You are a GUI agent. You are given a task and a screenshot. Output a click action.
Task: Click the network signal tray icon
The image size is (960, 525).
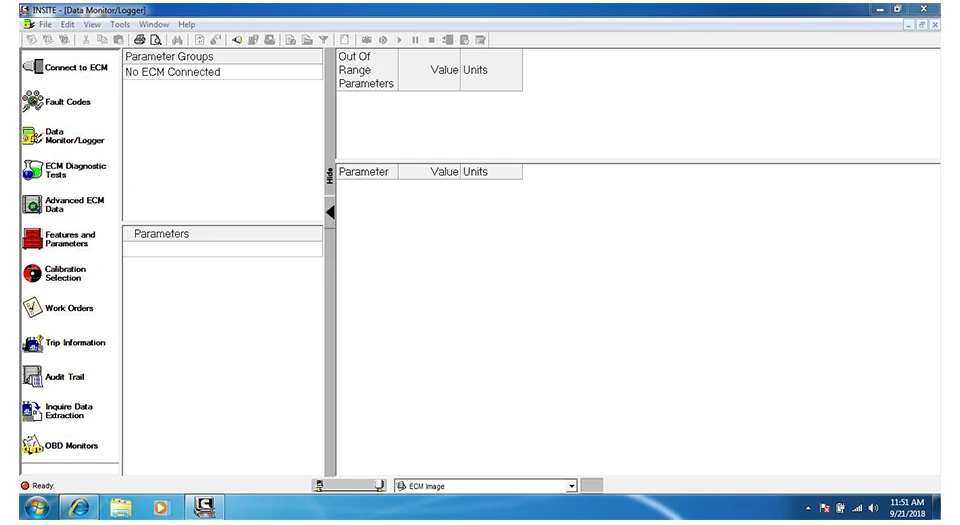(857, 508)
